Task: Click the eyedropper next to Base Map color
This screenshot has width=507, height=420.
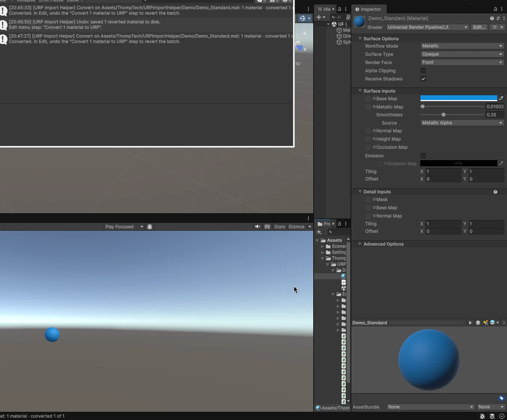Action: [x=501, y=98]
